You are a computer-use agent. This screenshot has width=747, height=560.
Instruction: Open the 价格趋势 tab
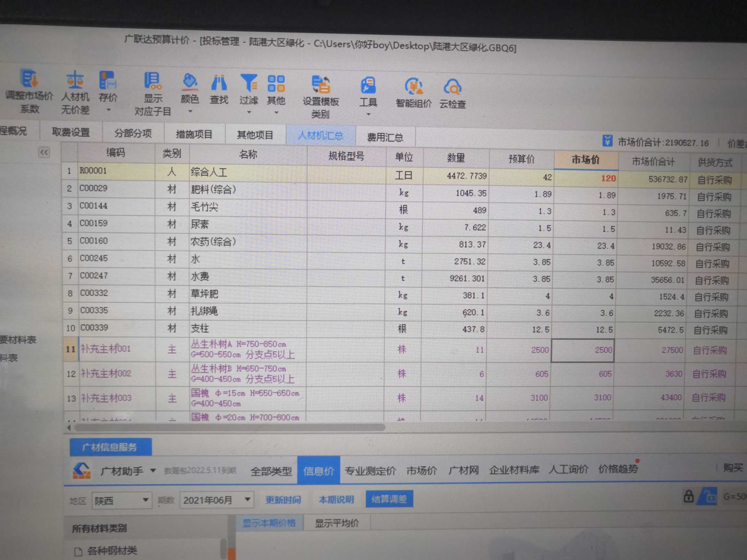click(x=618, y=469)
